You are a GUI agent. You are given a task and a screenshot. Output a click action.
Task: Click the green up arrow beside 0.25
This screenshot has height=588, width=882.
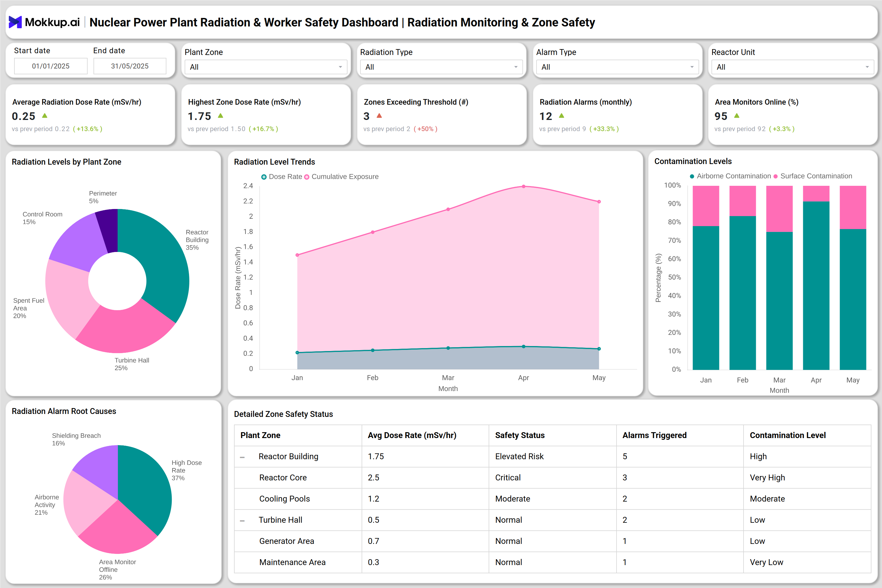click(x=45, y=116)
